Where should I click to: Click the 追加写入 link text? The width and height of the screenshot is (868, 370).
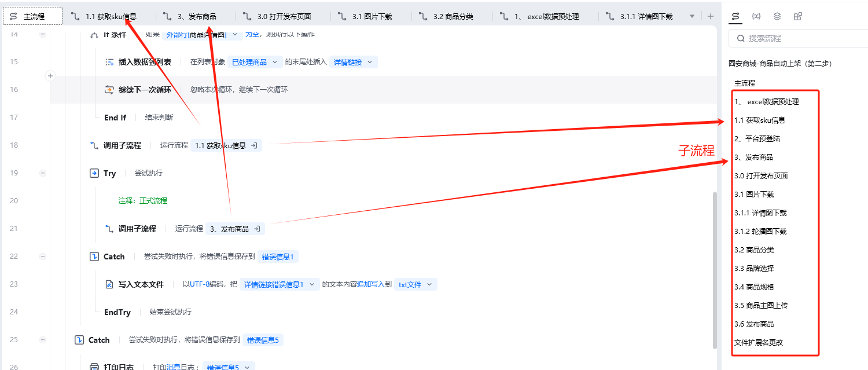(370, 284)
